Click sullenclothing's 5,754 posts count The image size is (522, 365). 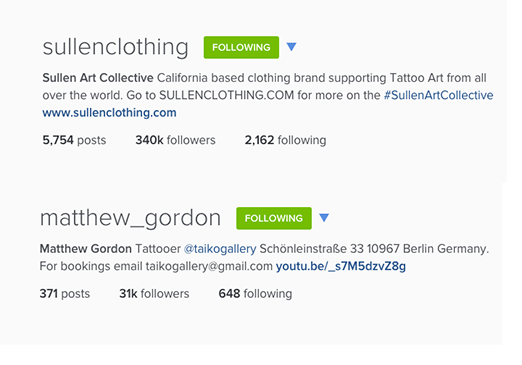click(74, 140)
